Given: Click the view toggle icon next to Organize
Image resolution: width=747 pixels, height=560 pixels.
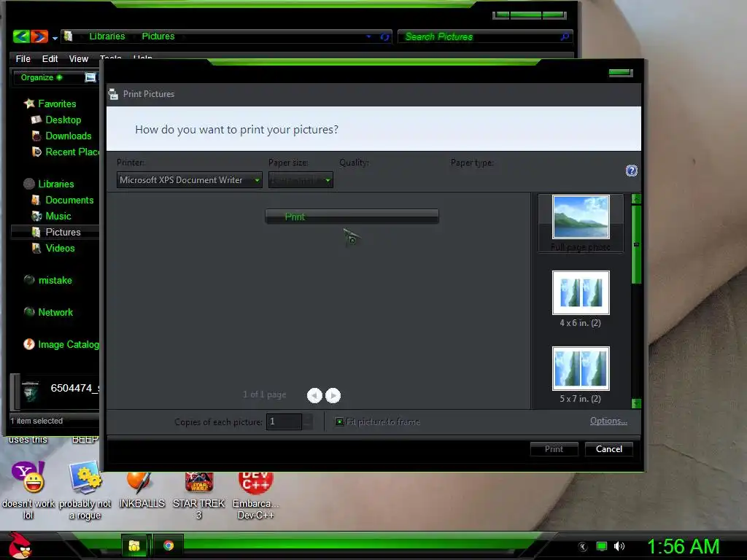Looking at the screenshot, I should click(x=90, y=77).
